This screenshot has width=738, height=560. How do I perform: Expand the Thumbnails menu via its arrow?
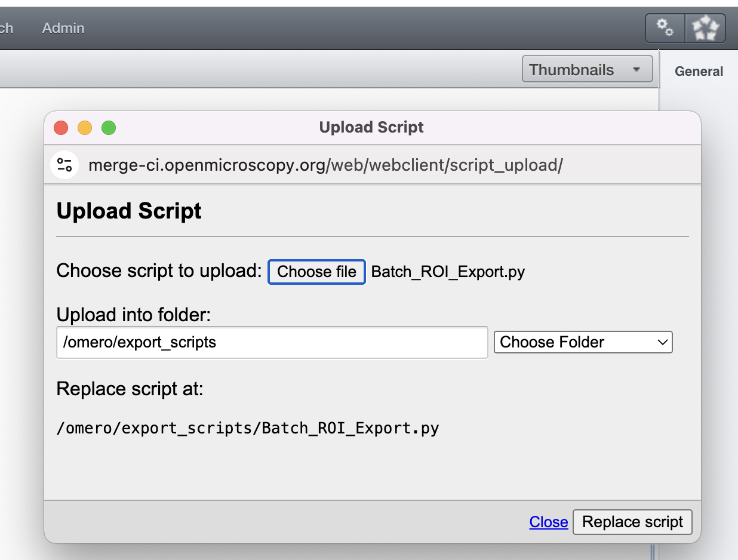(637, 69)
